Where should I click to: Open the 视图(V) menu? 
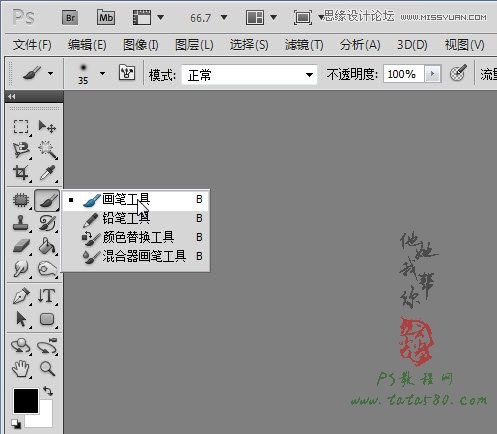[465, 45]
